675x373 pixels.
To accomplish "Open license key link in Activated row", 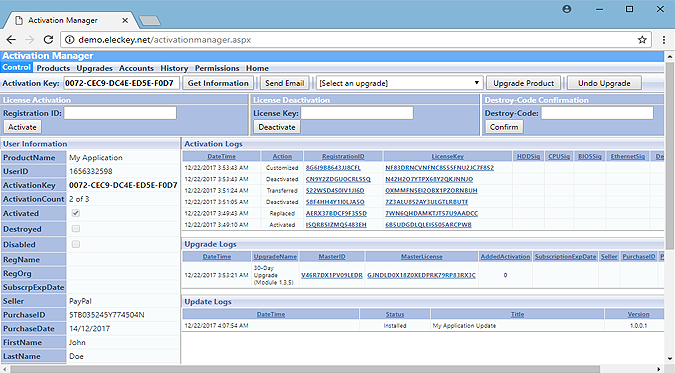I will tap(428, 224).
